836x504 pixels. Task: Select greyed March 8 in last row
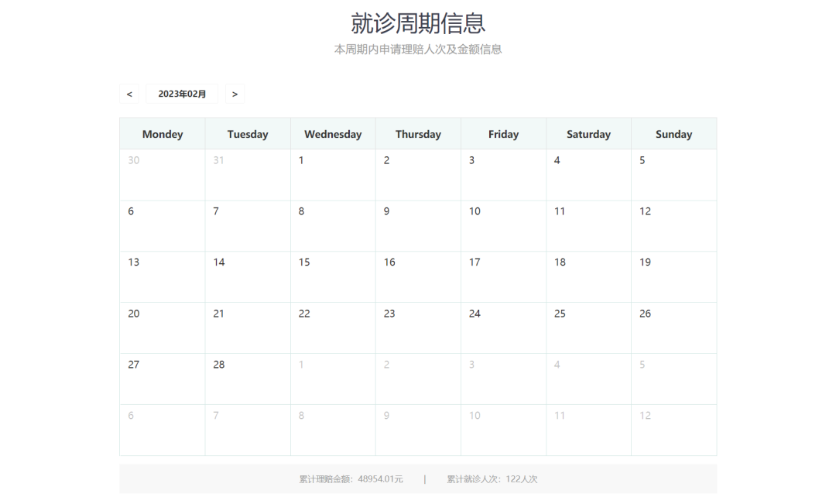(x=333, y=430)
